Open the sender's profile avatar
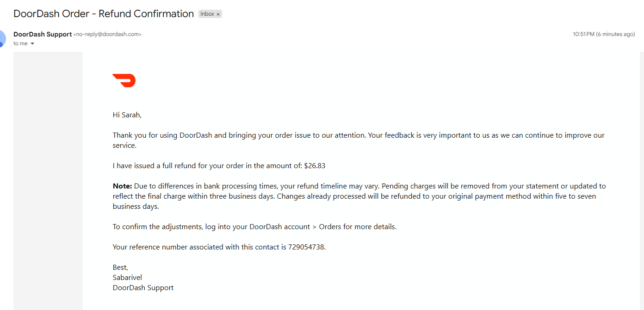This screenshot has height=310, width=644. coord(2,38)
